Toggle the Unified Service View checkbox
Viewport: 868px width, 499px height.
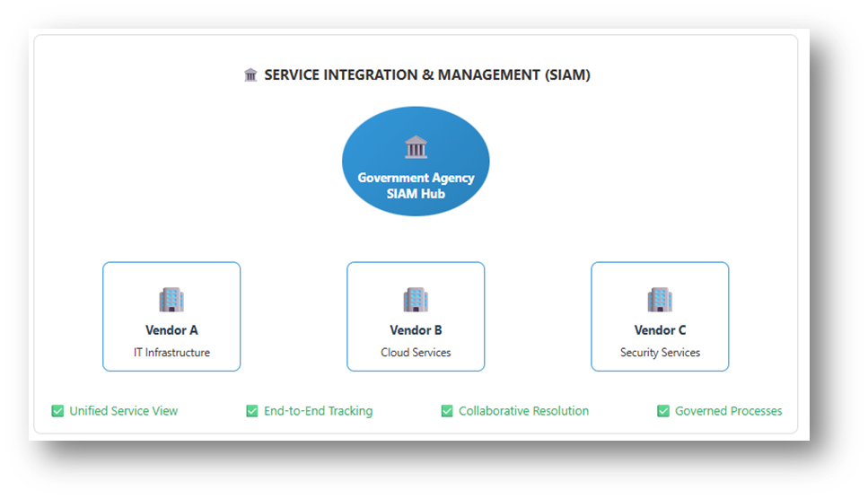pos(57,411)
